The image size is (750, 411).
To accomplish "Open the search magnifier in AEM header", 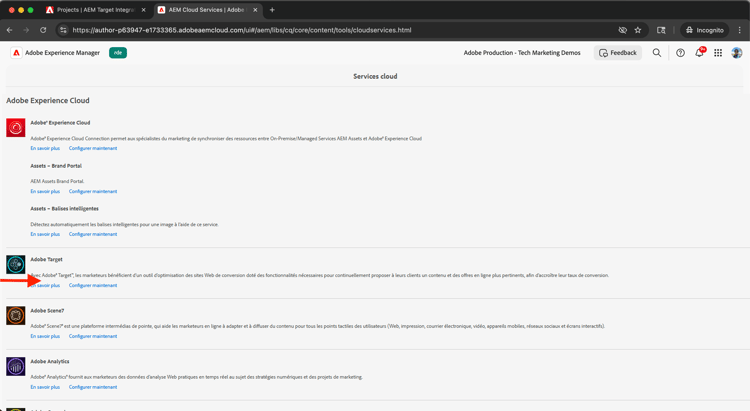I will click(657, 53).
